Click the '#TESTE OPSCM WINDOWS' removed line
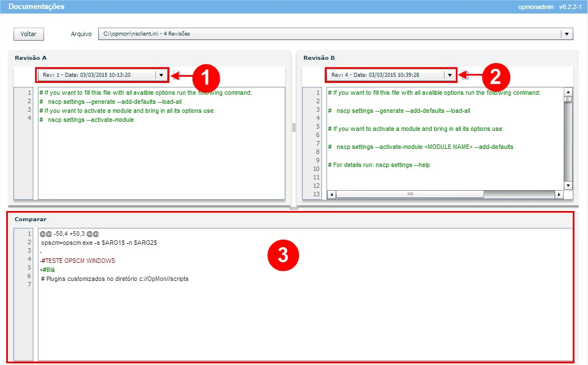Screen dimensions: 588x365 pyautogui.click(x=78, y=261)
